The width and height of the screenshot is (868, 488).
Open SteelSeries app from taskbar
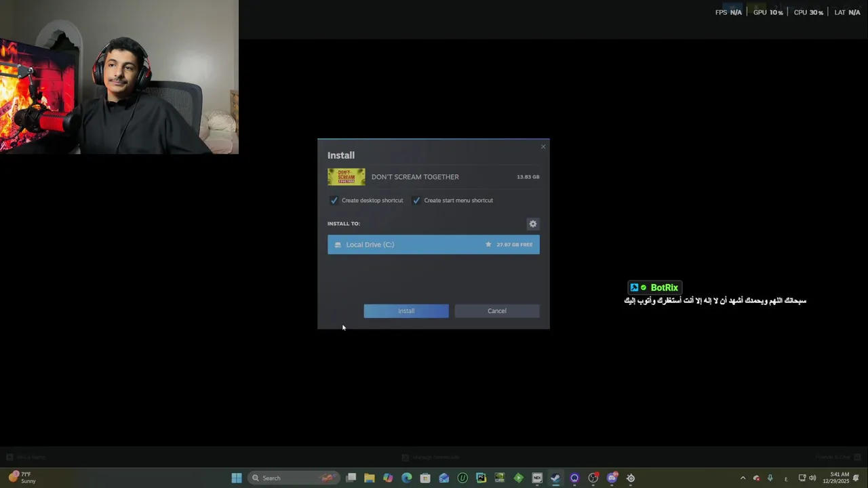(x=631, y=478)
